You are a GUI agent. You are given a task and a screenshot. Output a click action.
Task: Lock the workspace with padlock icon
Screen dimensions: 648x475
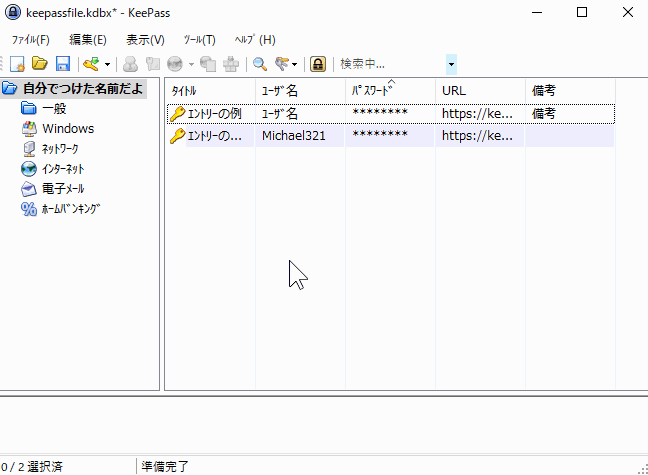pos(318,64)
